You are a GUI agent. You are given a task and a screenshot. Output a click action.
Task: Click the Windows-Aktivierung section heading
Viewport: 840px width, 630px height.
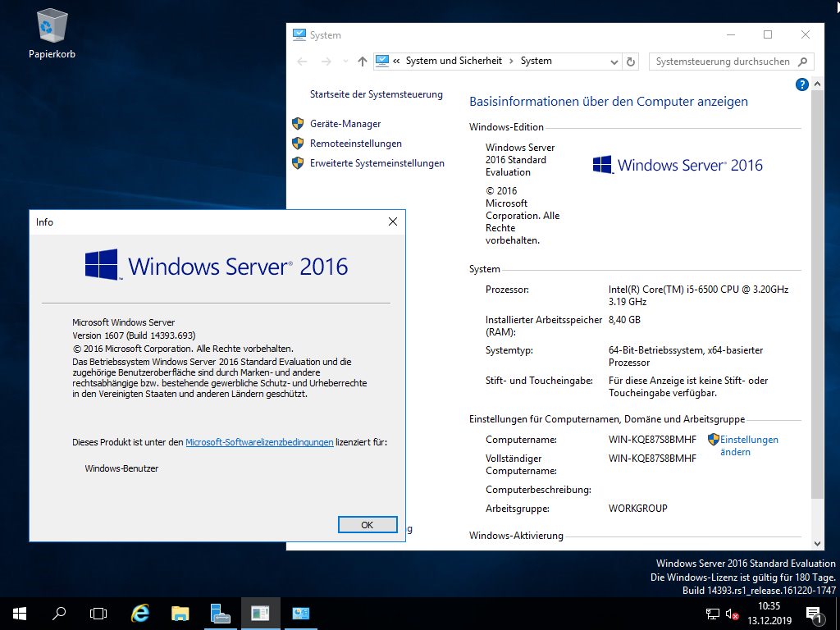pyautogui.click(x=516, y=536)
